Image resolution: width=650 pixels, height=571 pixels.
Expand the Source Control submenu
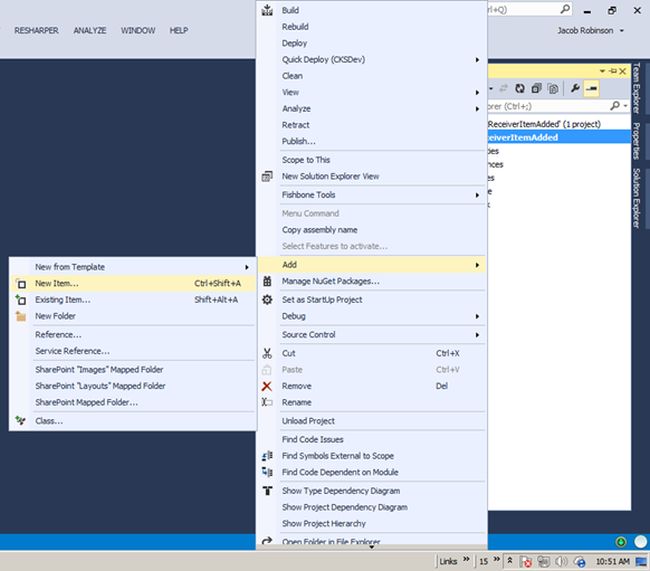pyautogui.click(x=477, y=335)
